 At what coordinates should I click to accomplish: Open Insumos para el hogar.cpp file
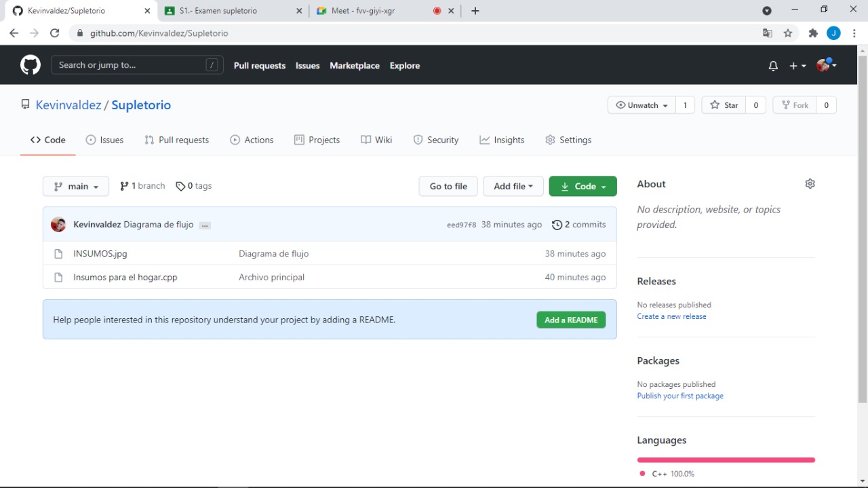(125, 278)
